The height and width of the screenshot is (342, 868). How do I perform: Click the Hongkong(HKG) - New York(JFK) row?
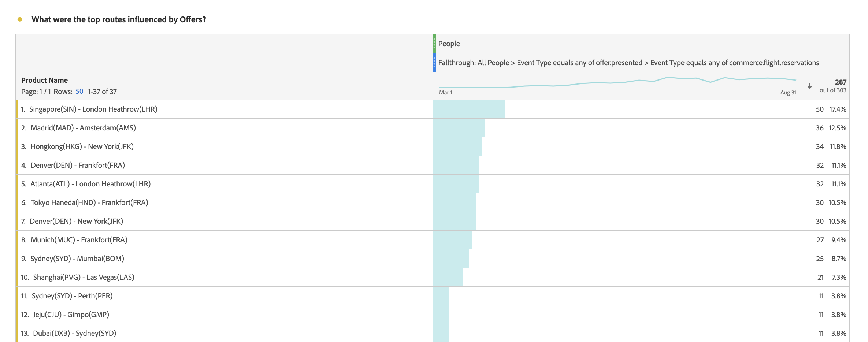click(x=432, y=146)
